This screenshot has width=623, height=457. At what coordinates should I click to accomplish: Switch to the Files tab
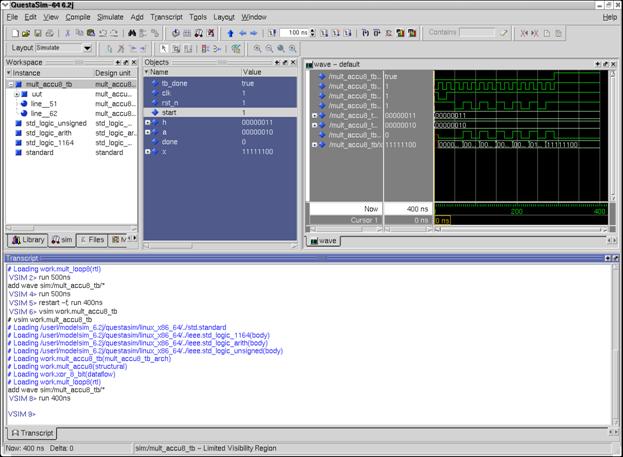[91, 240]
